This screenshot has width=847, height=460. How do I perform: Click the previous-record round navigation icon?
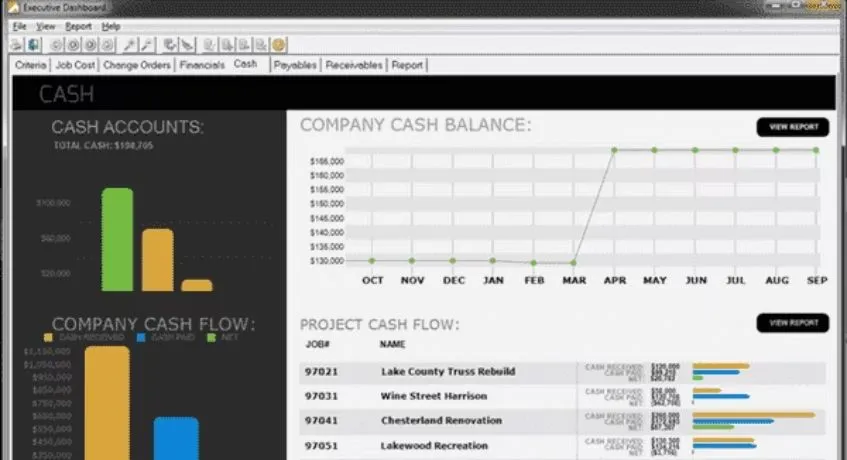click(73, 45)
